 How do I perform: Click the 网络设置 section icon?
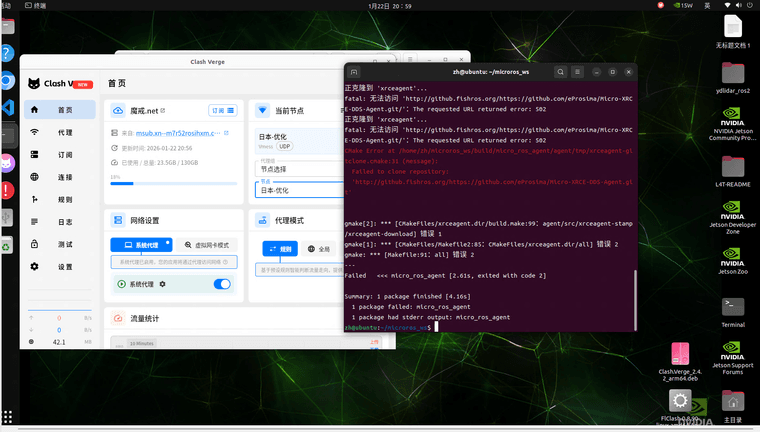coord(118,220)
